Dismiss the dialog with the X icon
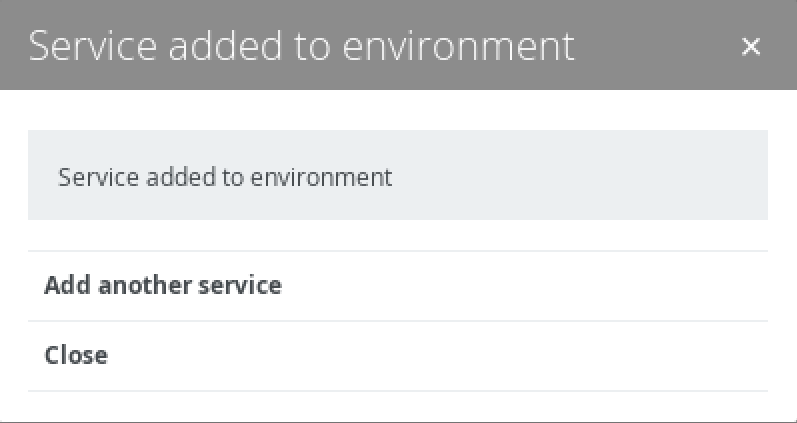Screen dimensions: 797x423 click(751, 46)
